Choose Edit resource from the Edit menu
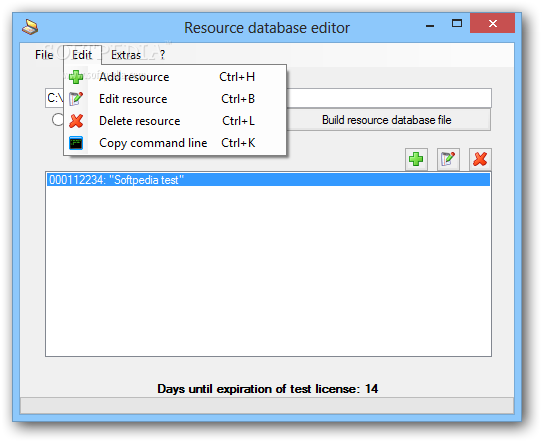Screen dimensions: 542x442 point(175,99)
